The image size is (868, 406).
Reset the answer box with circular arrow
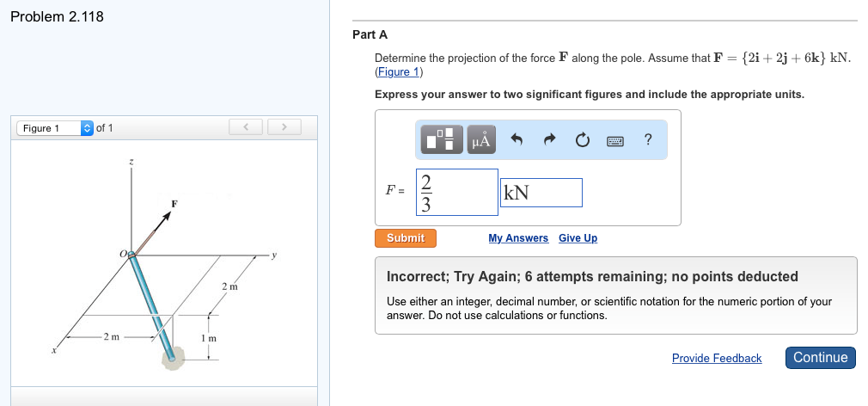click(582, 139)
